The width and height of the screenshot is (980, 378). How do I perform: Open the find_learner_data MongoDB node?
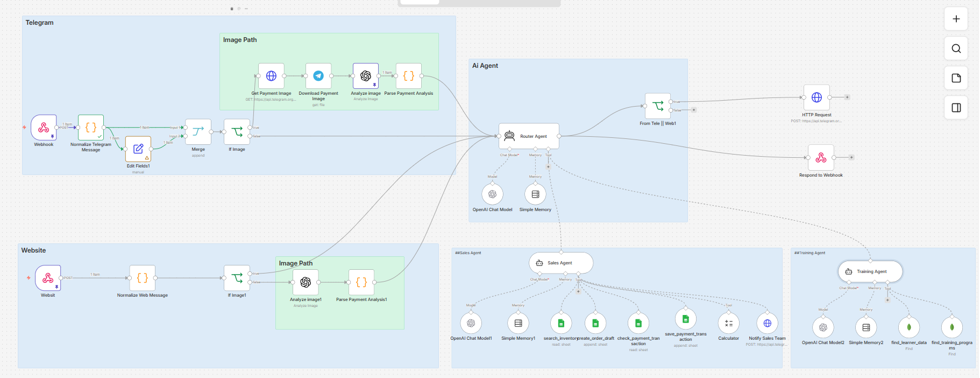coord(909,327)
